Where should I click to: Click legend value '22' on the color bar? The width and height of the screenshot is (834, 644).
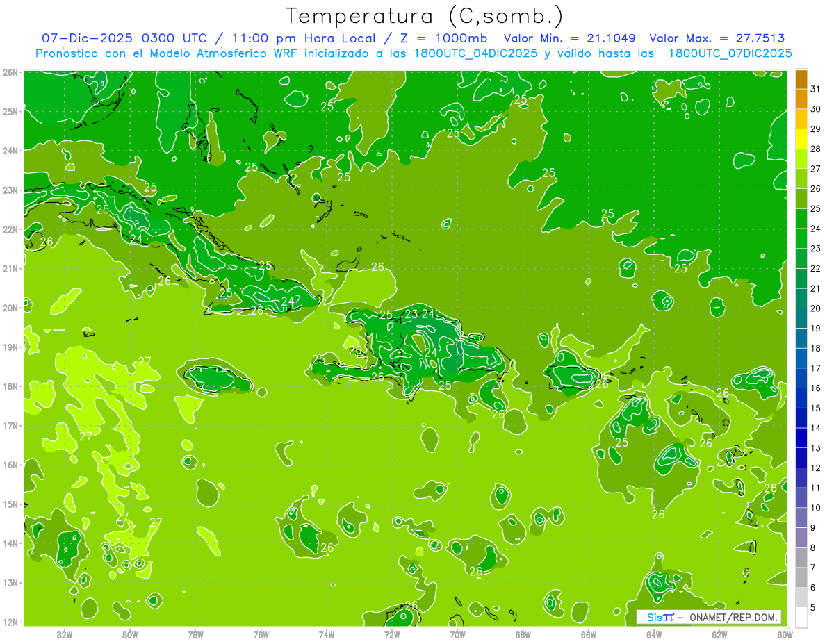click(815, 268)
